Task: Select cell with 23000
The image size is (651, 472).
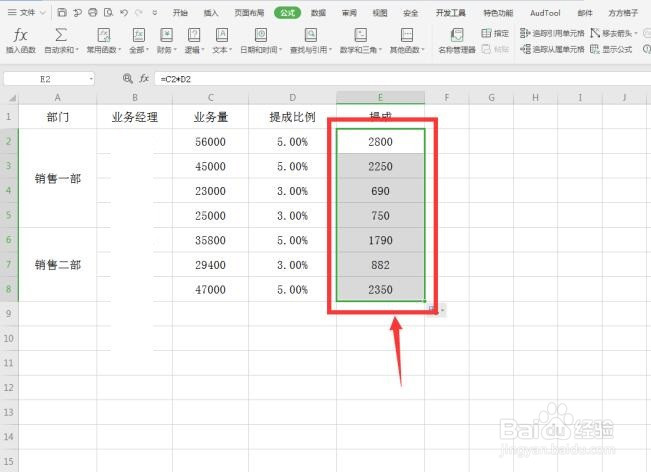Action: coord(210,191)
